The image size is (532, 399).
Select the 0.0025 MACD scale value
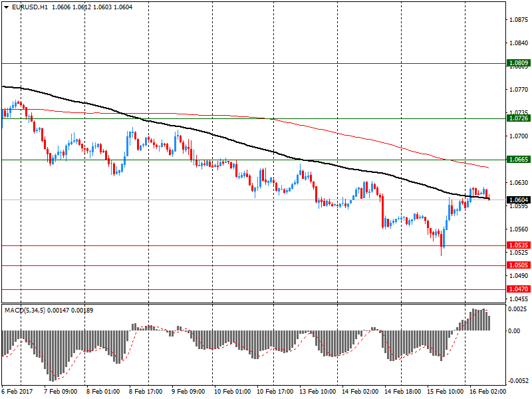click(x=517, y=309)
